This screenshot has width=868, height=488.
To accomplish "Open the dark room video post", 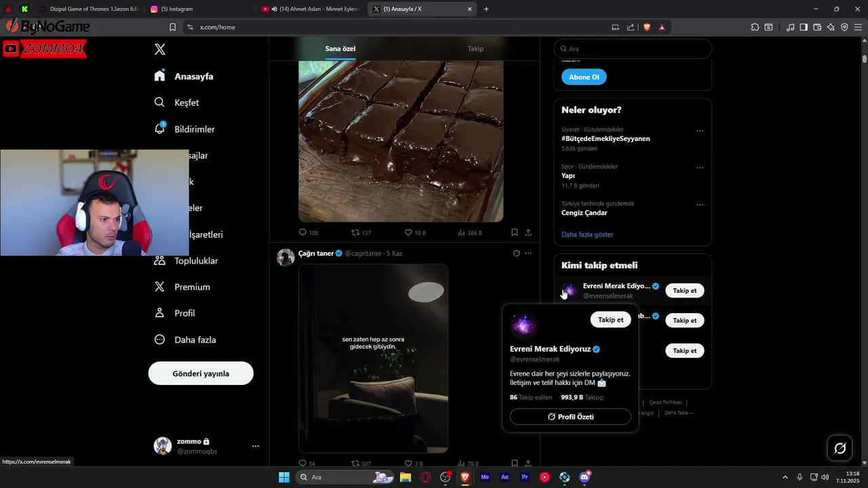I will click(374, 359).
